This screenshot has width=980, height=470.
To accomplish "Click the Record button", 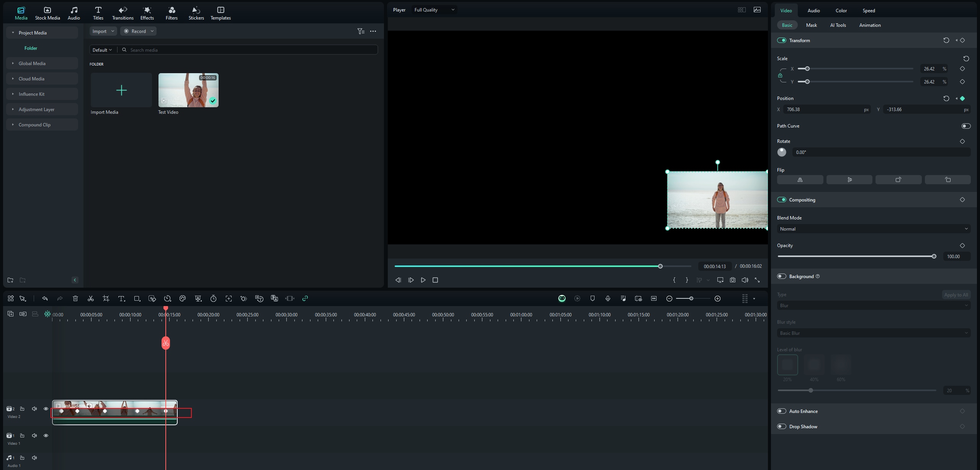I will tap(137, 31).
